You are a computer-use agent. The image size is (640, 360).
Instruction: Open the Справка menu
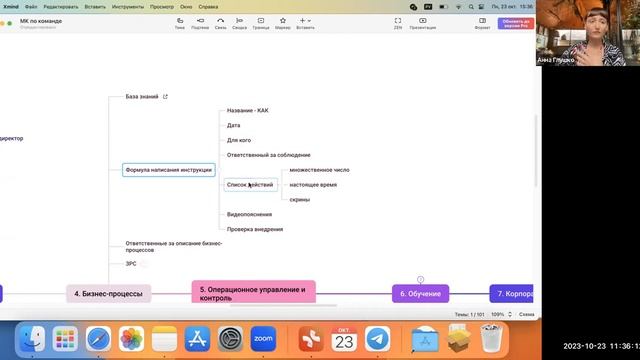pyautogui.click(x=208, y=7)
